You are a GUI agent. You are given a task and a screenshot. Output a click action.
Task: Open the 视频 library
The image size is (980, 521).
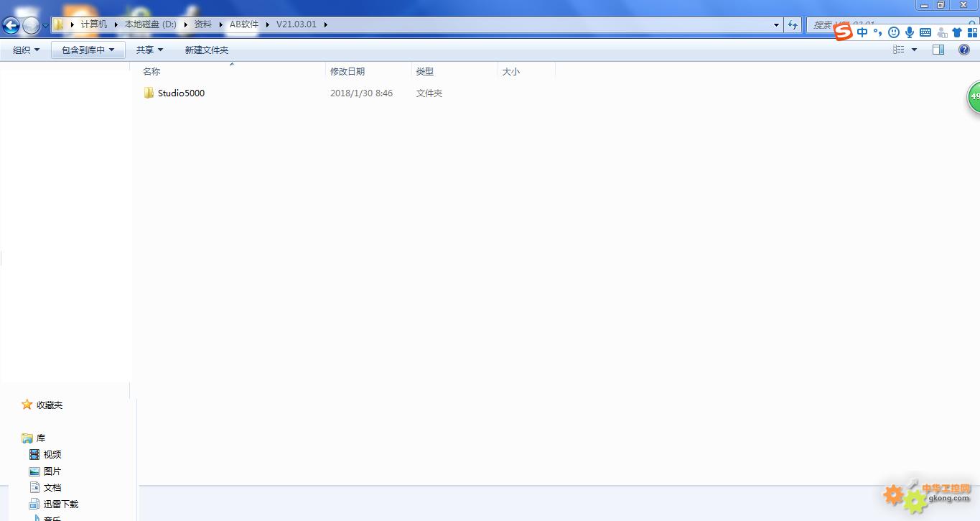[x=52, y=454]
